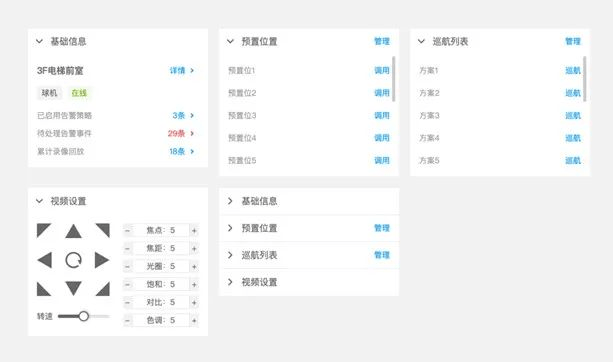Move camera diagonally down-right
The width and height of the screenshot is (613, 362).
click(x=103, y=289)
